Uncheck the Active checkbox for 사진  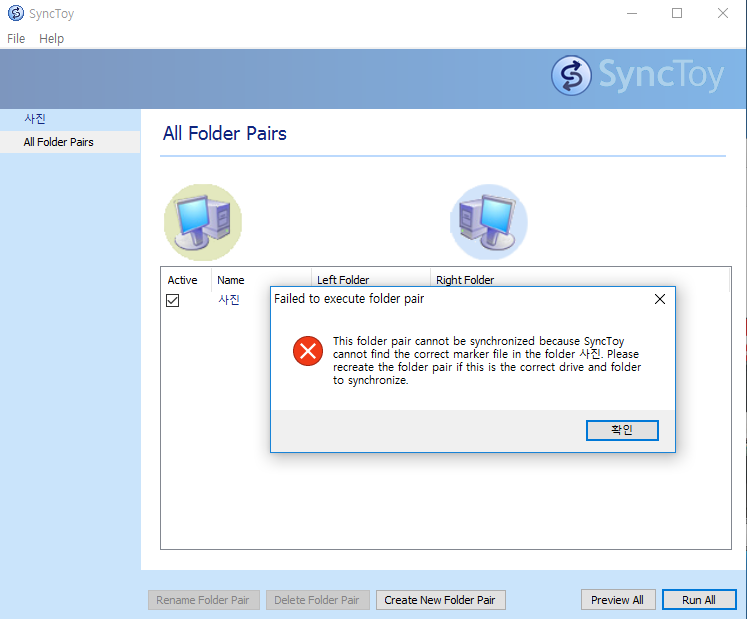[x=172, y=301]
